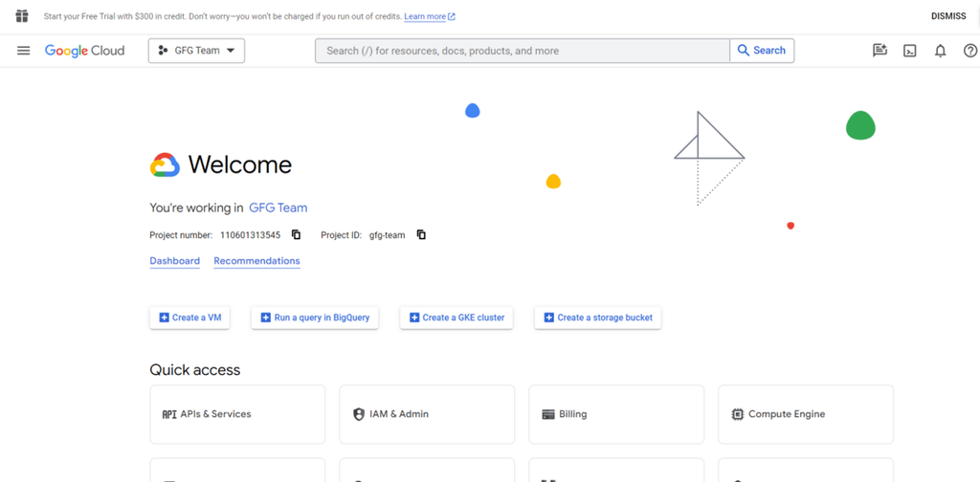Go to the Dashboard link
The width and height of the screenshot is (980, 482).
pos(174,261)
